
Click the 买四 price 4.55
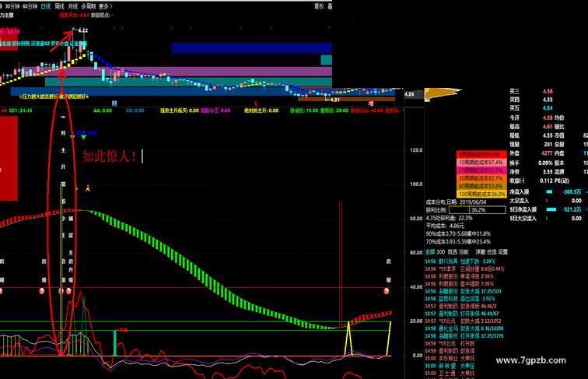pos(548,100)
